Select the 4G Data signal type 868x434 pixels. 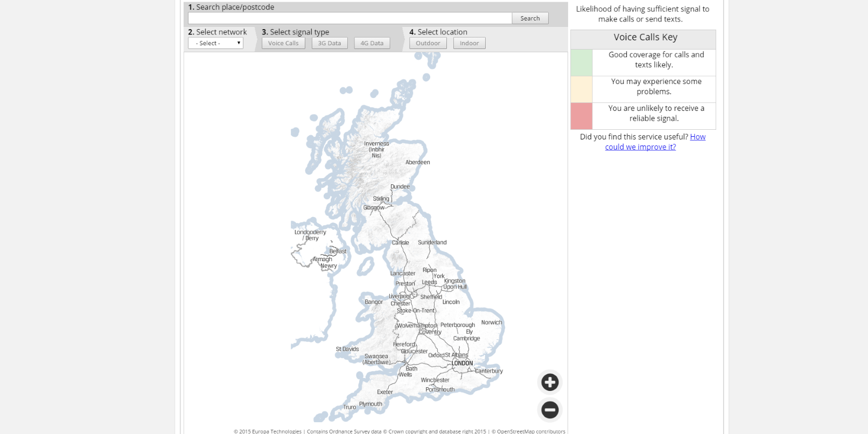tap(372, 43)
